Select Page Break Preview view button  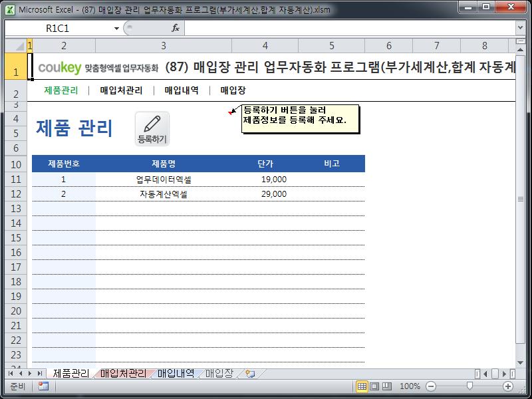pos(387,386)
